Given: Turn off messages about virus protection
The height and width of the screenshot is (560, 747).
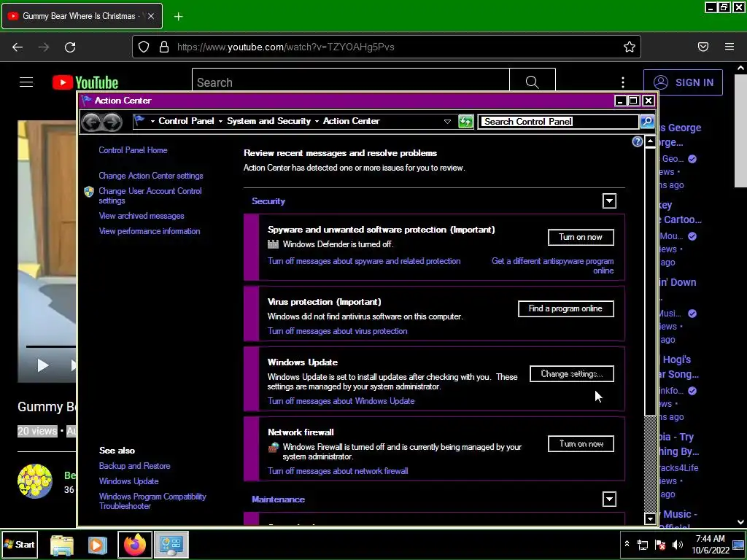Looking at the screenshot, I should pos(337,331).
